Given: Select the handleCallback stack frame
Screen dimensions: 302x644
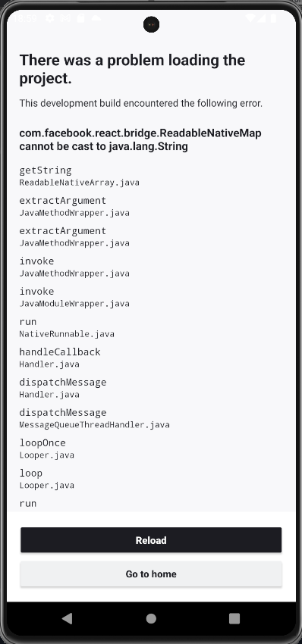Looking at the screenshot, I should (x=60, y=358).
